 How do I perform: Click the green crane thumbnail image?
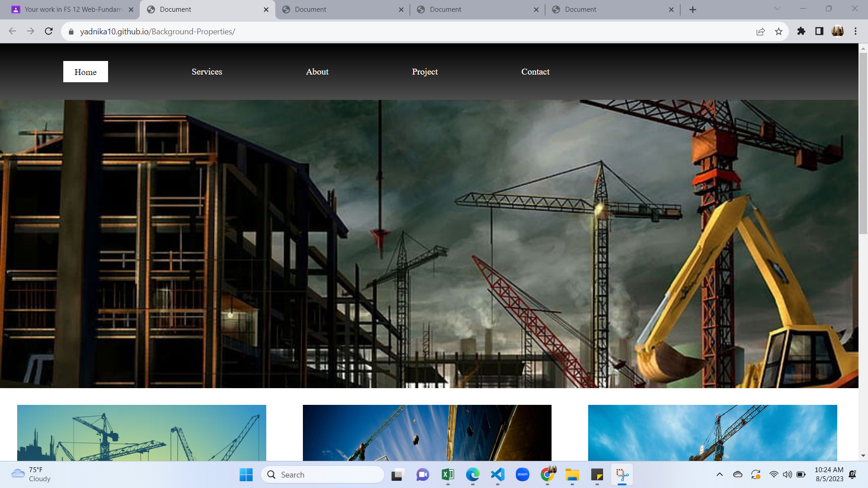point(142,432)
